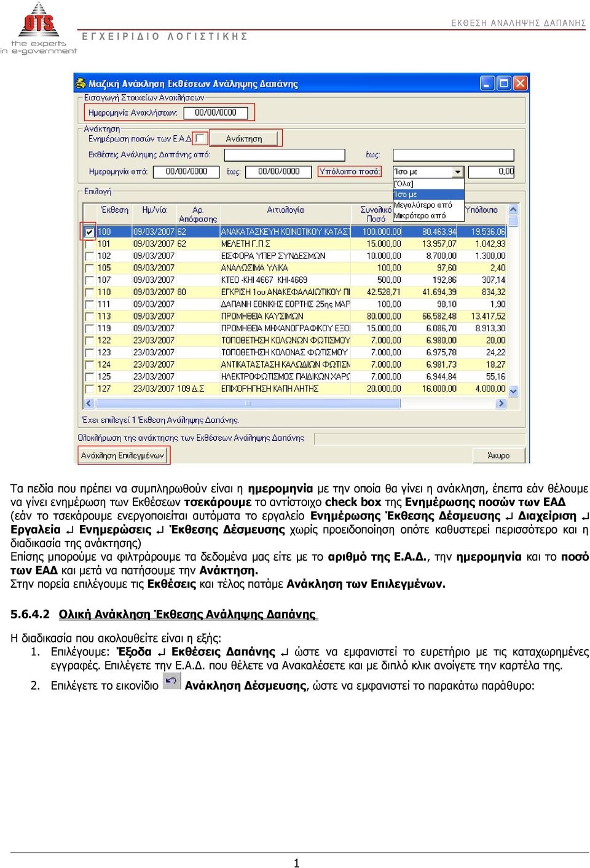Focus the Ημερομηνία Ανακλήσεων date field
This screenshot has height=868, width=590.
[216, 112]
